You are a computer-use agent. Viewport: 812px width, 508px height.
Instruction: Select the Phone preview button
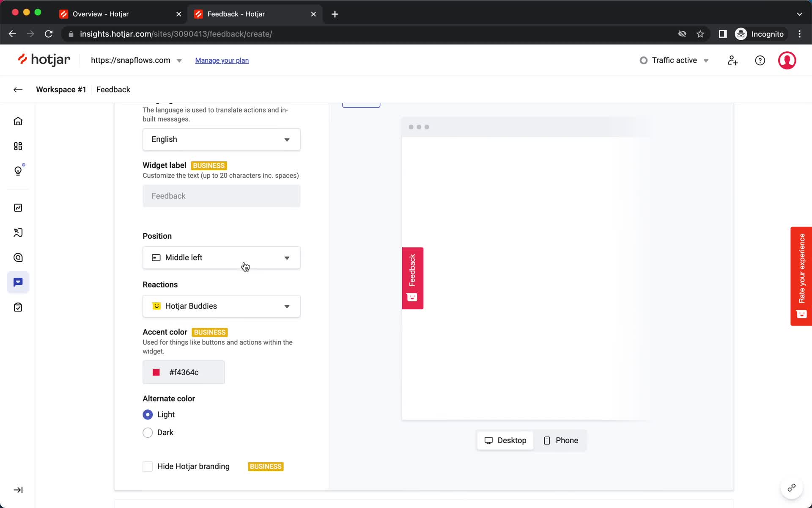click(x=560, y=440)
